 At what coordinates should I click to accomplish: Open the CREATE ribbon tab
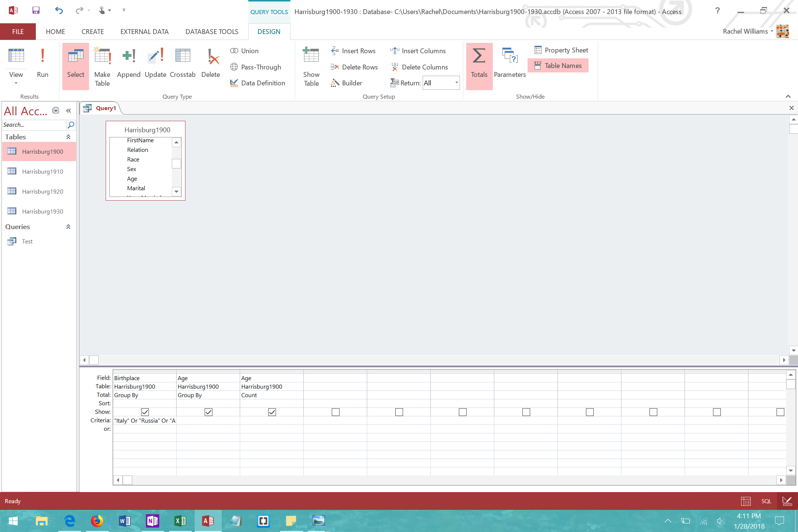coord(92,32)
